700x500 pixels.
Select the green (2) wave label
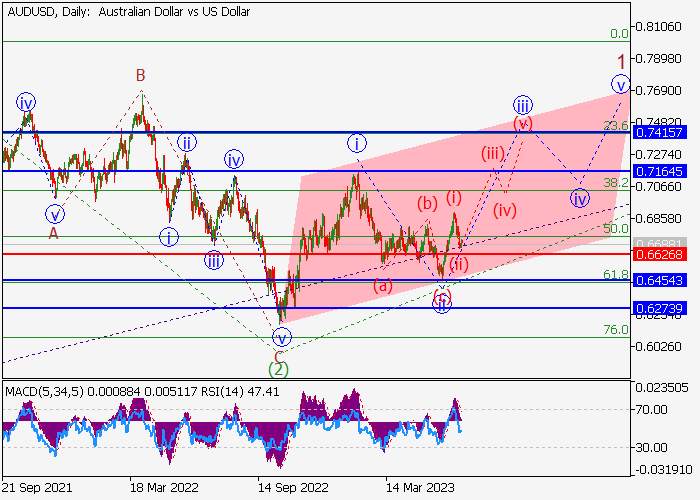tap(278, 370)
